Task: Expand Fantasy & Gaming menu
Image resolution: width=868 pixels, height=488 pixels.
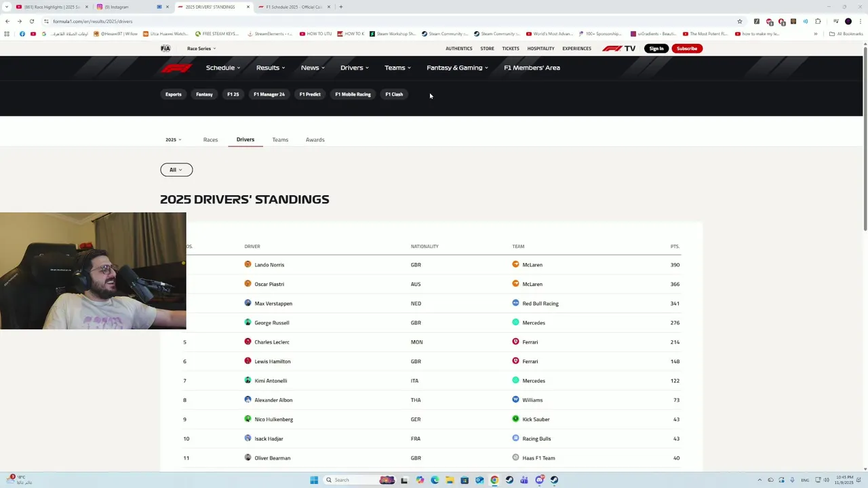Action: pos(457,68)
